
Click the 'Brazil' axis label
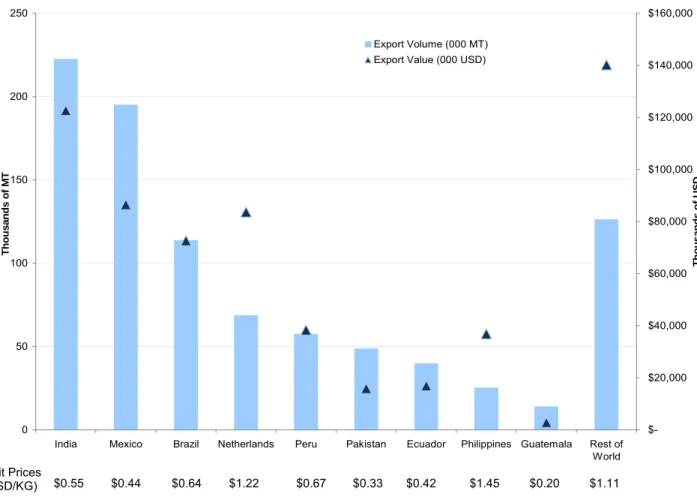pyautogui.click(x=186, y=444)
